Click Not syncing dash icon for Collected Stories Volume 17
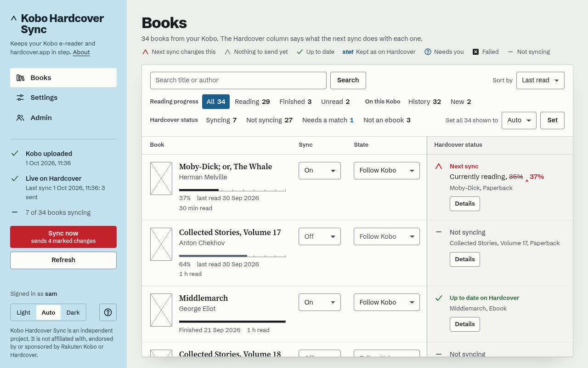This screenshot has height=368, width=588. pos(439,232)
